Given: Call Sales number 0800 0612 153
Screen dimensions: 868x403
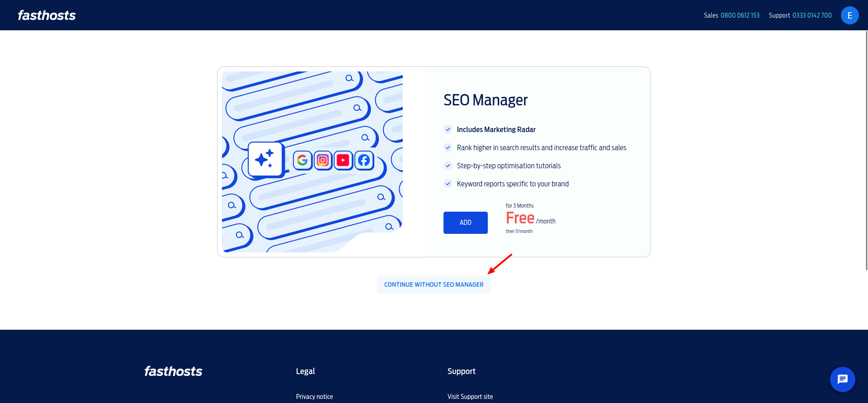Looking at the screenshot, I should tap(740, 15).
